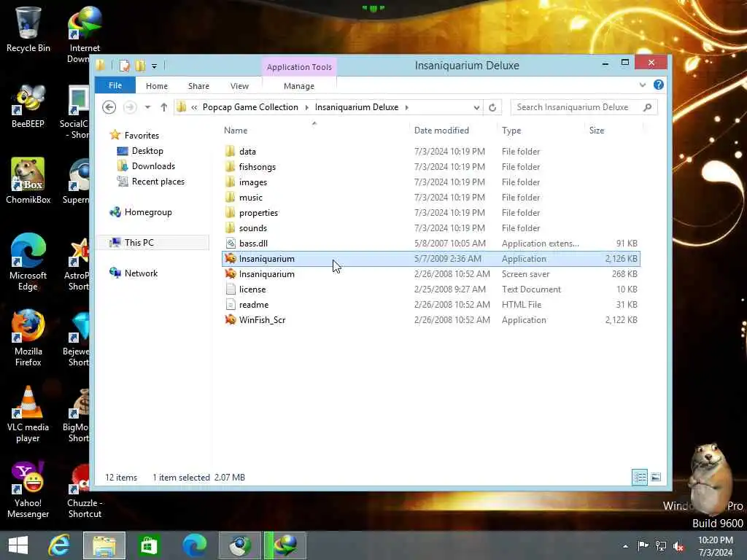747x560 pixels.
Task: Refresh the Insaniquarium Deluxe folder
Action: [x=492, y=108]
